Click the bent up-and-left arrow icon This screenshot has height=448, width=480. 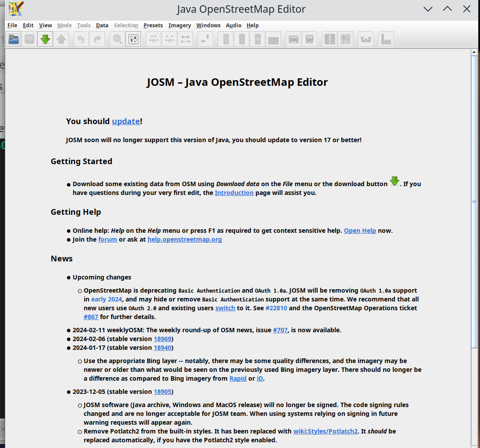point(205,39)
